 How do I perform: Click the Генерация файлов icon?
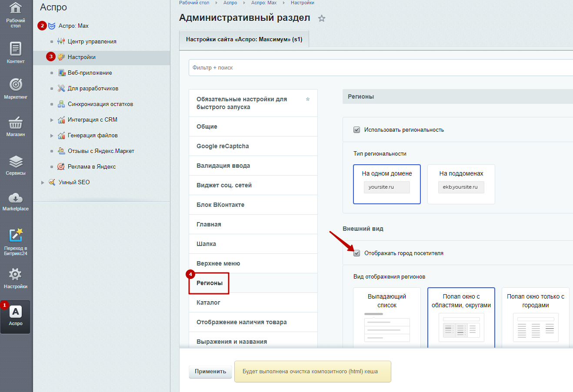click(x=61, y=136)
